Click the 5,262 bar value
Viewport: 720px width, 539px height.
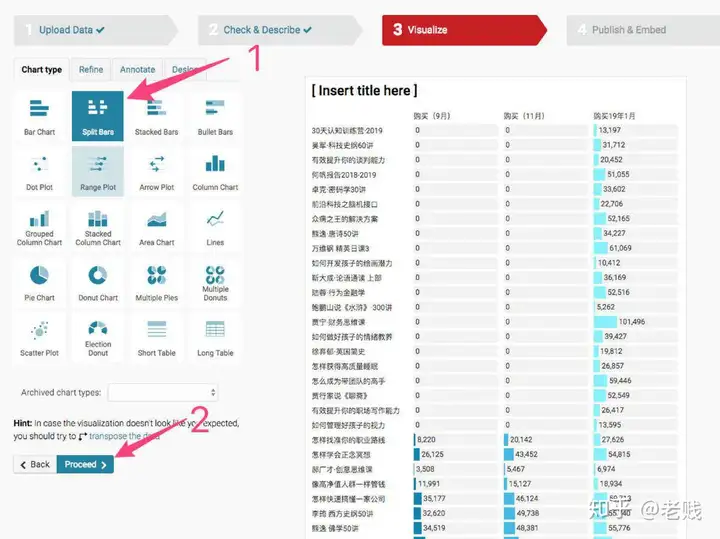coord(605,307)
